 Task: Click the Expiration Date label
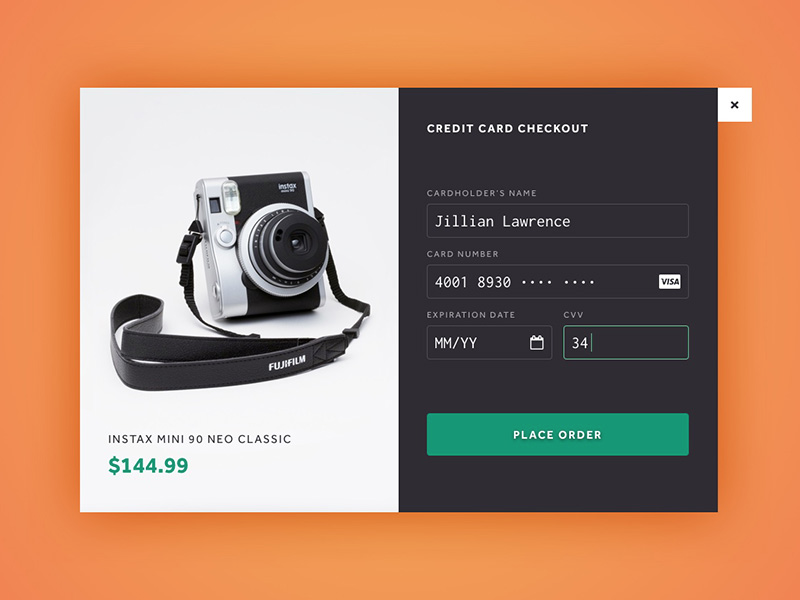pyautogui.click(x=471, y=315)
